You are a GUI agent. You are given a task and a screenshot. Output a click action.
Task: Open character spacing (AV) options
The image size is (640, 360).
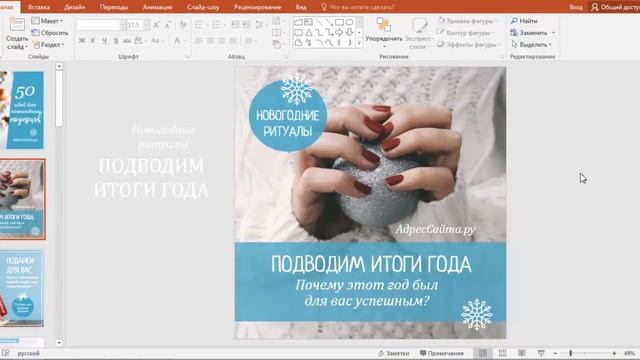(x=140, y=40)
